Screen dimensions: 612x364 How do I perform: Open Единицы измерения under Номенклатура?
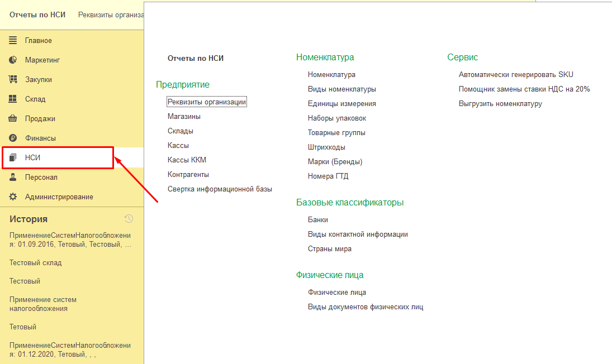click(342, 103)
